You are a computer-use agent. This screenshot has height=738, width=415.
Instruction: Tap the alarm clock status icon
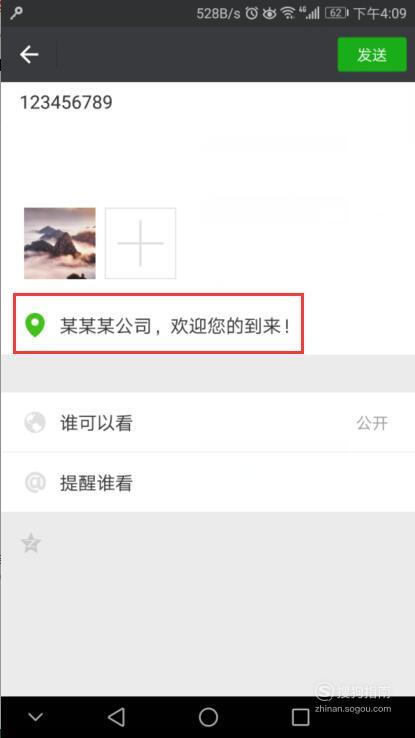(x=252, y=13)
